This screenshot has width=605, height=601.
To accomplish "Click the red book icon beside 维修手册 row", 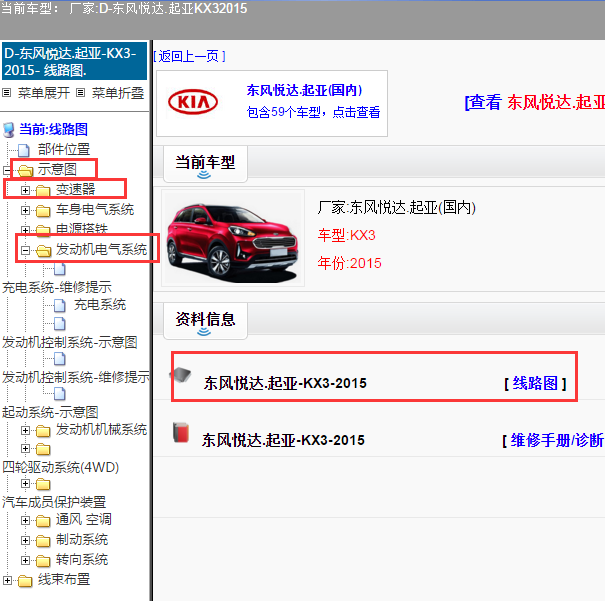I will coord(181,432).
